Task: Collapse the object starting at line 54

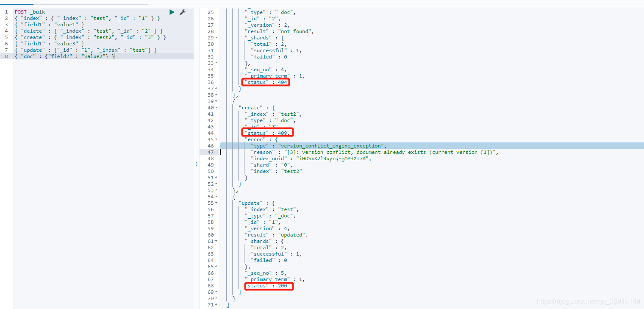Action: click(x=217, y=197)
